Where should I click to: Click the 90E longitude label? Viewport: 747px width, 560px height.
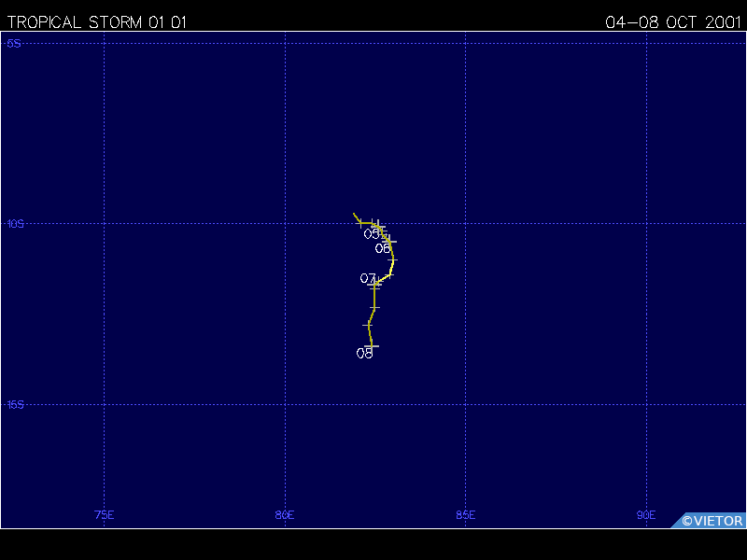coord(646,515)
